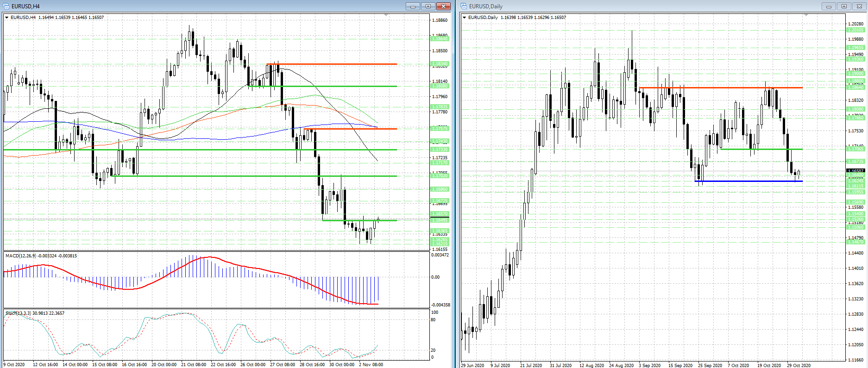Select the green horizontal line in the Daily chart
Viewport: 868px width, 368px height.
pos(761,149)
